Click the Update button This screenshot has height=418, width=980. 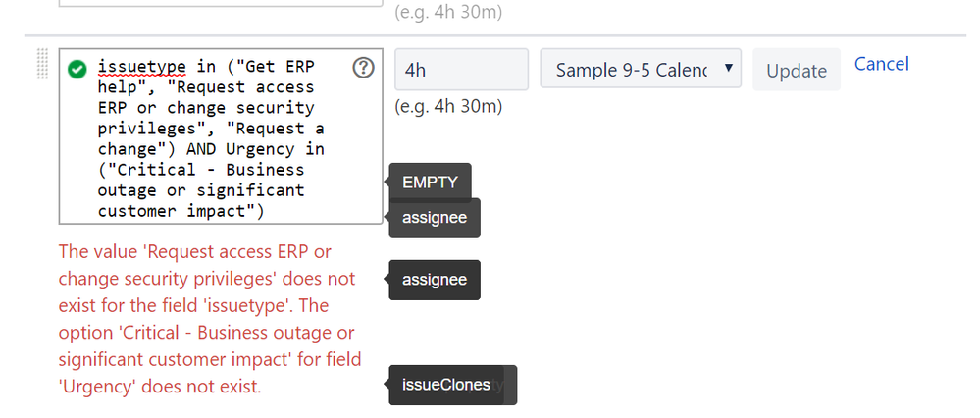797,70
